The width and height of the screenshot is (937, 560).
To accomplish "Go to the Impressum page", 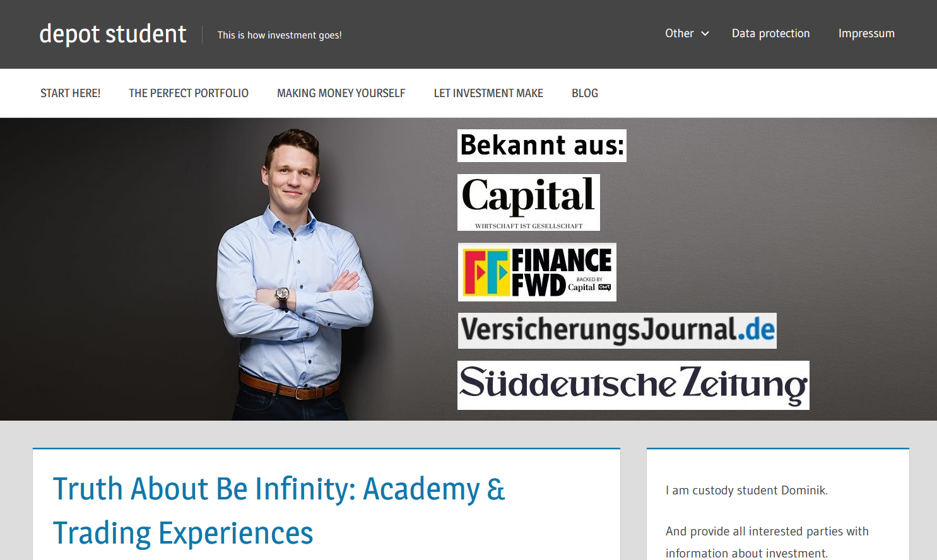I will click(866, 33).
